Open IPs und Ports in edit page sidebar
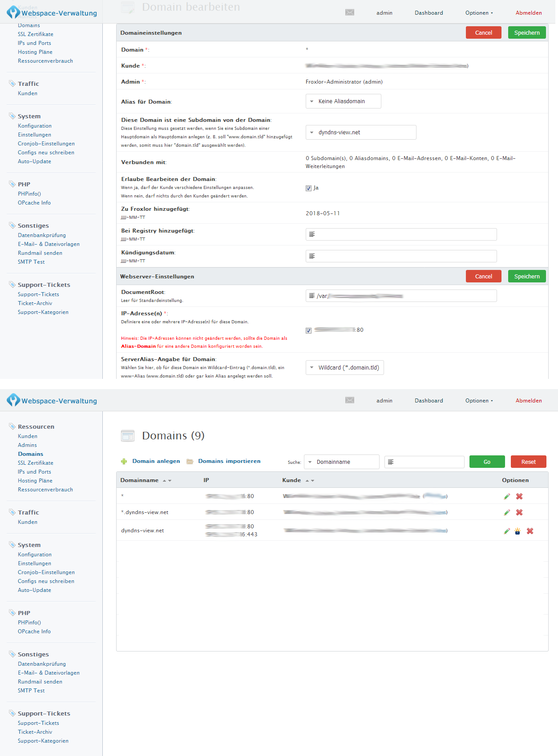Image resolution: width=558 pixels, height=756 pixels. 34,43
